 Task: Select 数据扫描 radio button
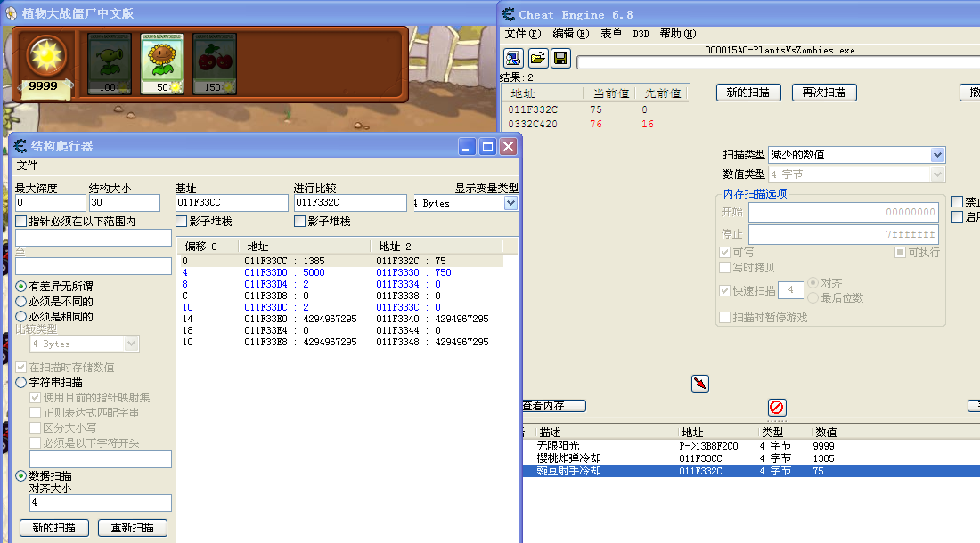pyautogui.click(x=21, y=476)
